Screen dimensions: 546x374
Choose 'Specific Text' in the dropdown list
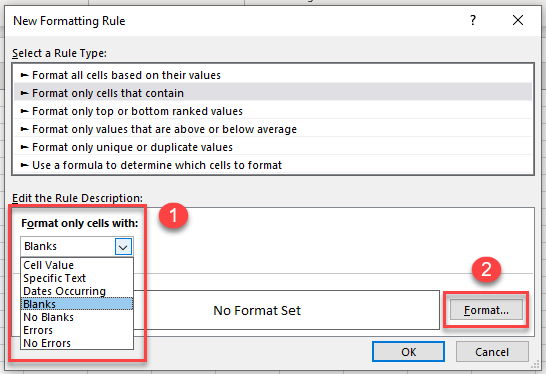coord(77,278)
